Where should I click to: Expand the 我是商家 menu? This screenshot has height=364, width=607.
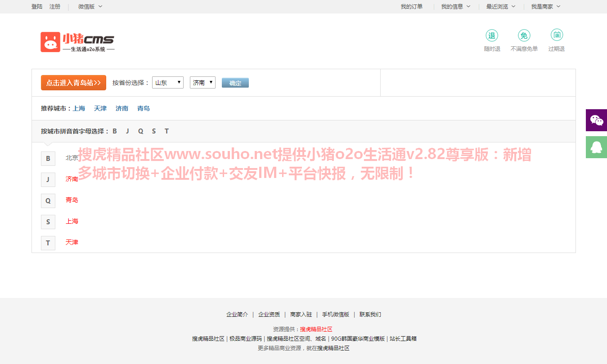545,6
